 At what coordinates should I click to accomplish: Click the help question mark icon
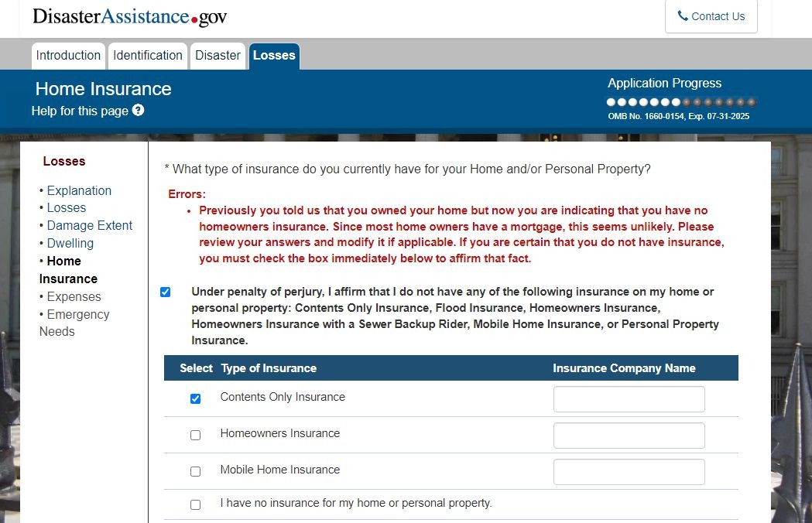(x=138, y=111)
